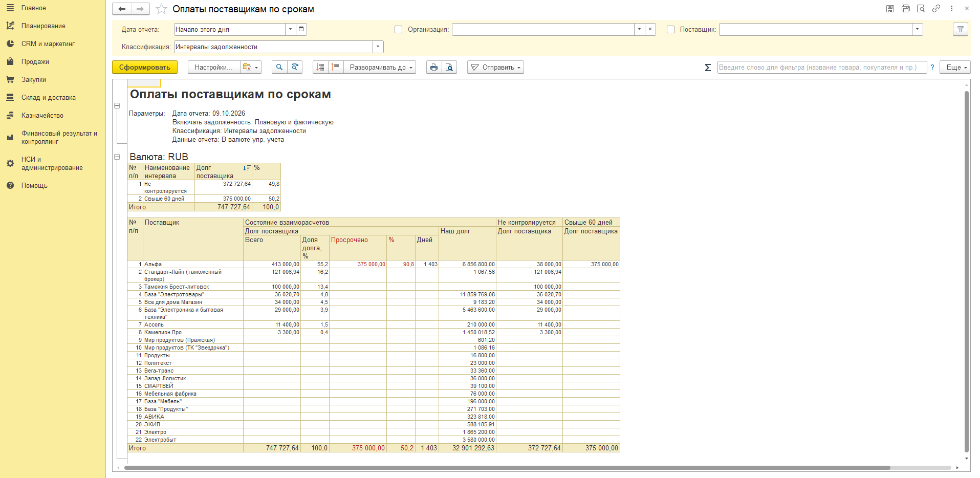
Task: Open print preview in report toolbar
Action: click(449, 67)
